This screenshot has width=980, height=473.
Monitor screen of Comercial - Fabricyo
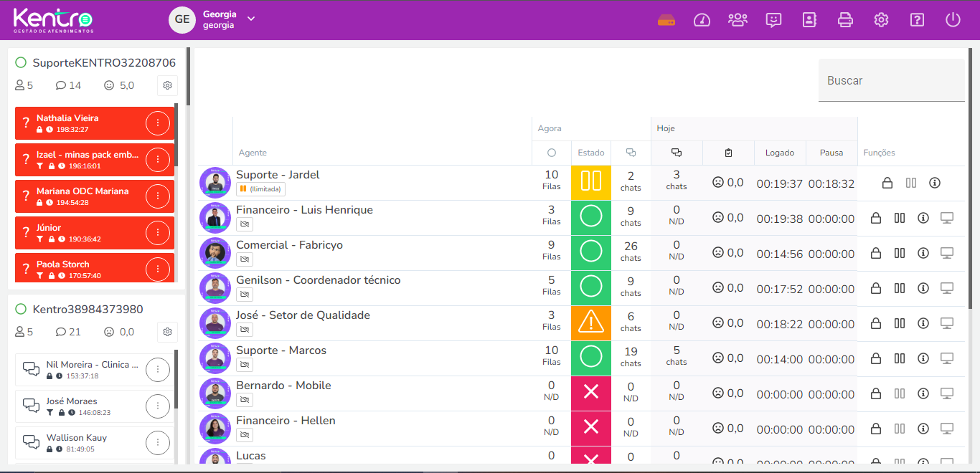click(x=947, y=253)
